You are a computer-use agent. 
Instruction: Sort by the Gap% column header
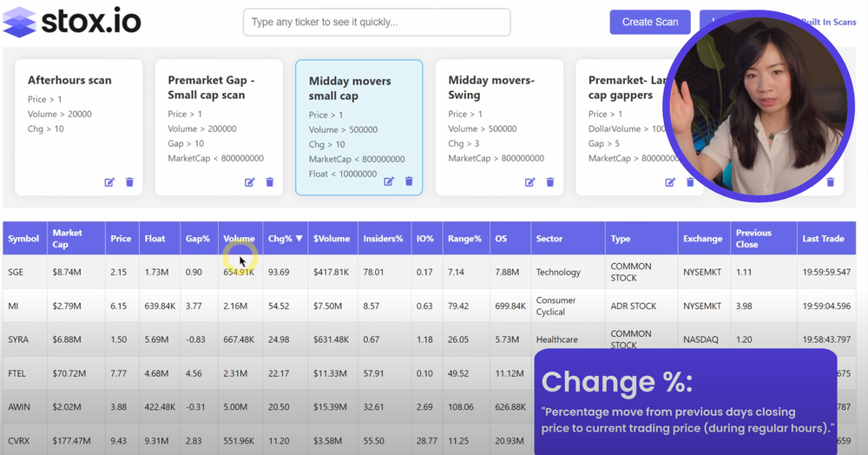coord(198,239)
